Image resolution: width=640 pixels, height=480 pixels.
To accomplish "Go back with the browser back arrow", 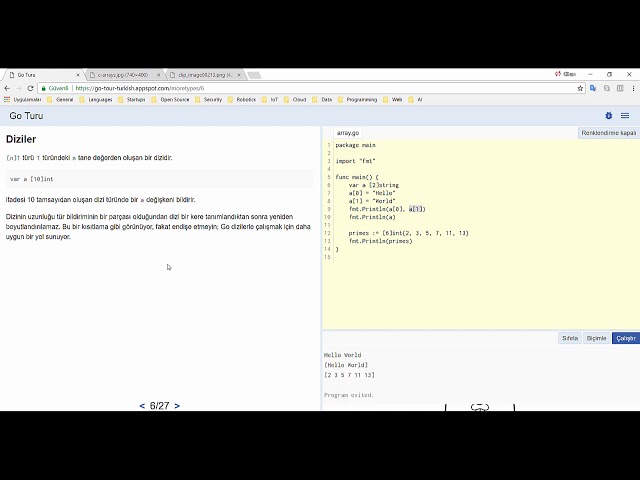I will pos(7,88).
